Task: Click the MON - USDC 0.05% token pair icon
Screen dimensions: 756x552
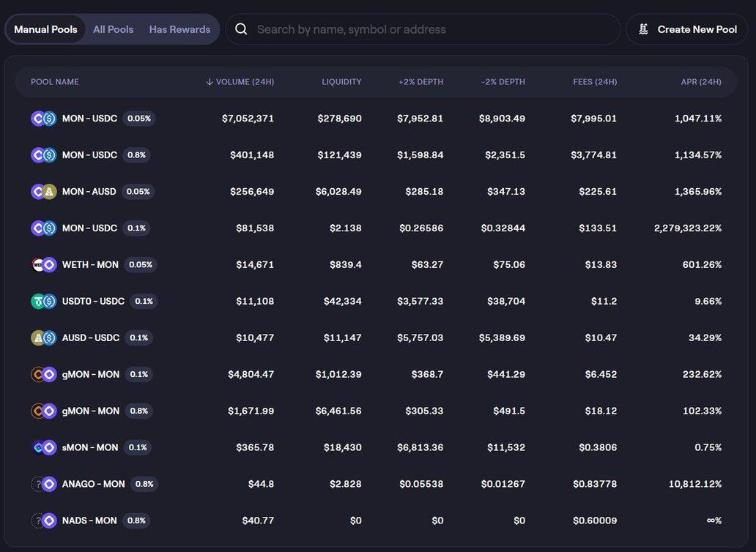Action: click(x=43, y=118)
